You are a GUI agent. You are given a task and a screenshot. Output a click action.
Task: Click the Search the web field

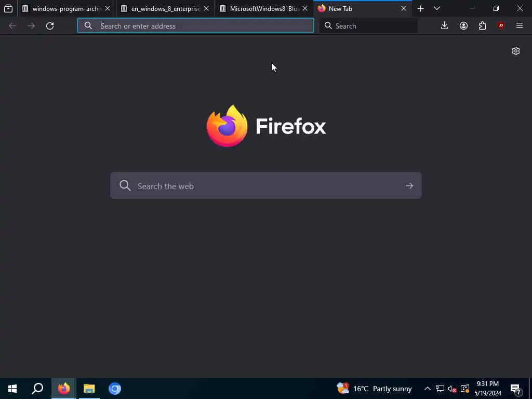[266, 185]
